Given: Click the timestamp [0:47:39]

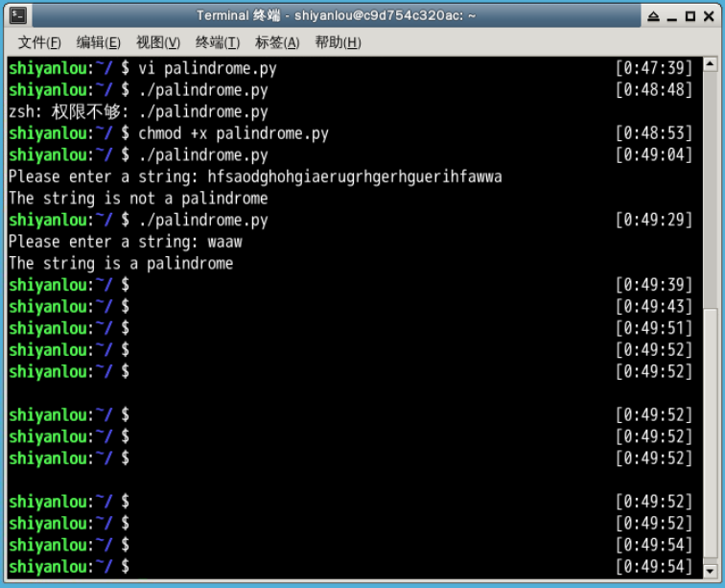Looking at the screenshot, I should [654, 68].
